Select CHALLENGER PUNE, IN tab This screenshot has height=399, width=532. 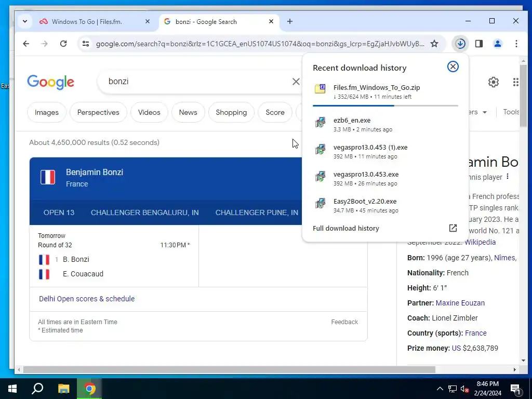257,212
